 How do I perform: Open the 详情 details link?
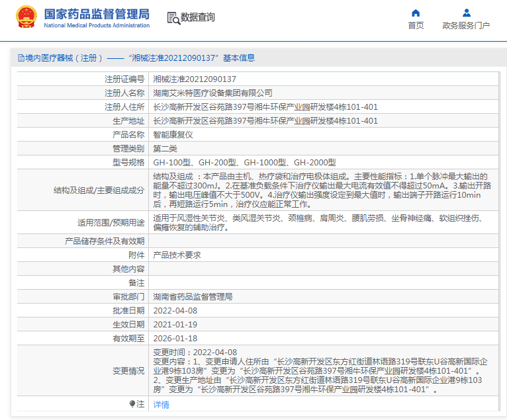161,405
